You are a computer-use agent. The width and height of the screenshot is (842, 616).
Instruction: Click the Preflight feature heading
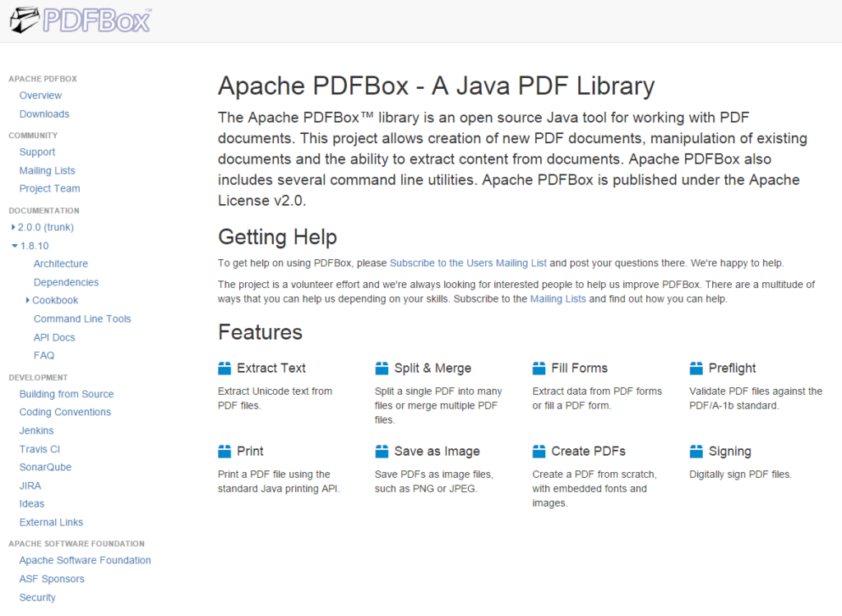coord(732,368)
